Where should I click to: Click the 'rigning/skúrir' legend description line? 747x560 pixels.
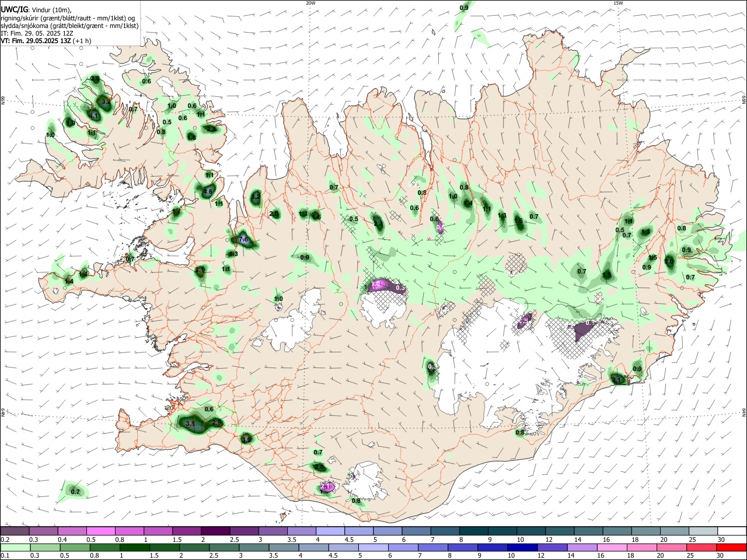tap(68, 18)
